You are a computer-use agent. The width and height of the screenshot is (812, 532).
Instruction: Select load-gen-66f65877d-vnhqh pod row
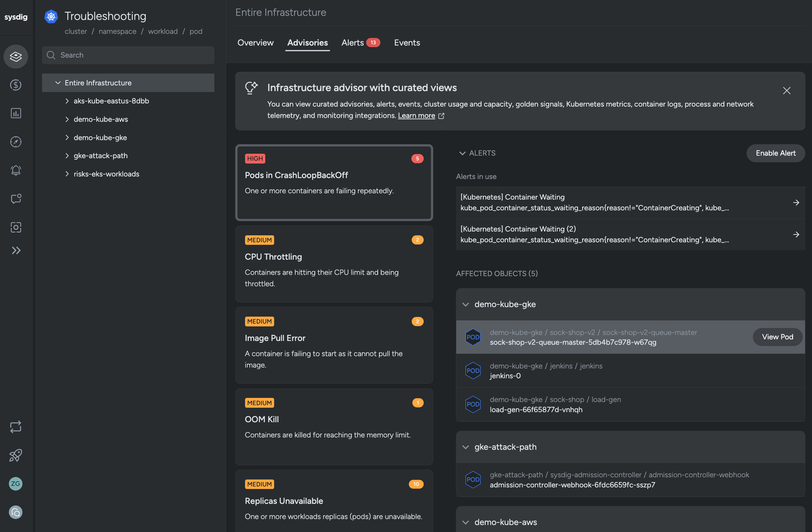coord(631,404)
